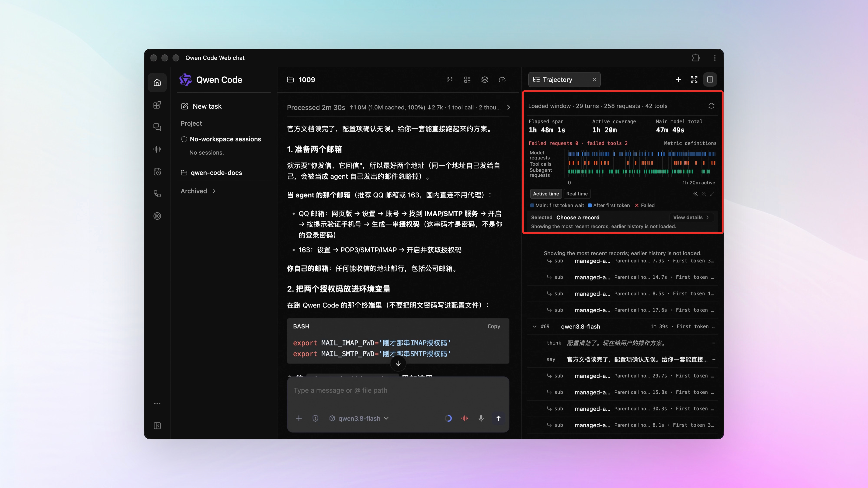868x488 pixels.
Task: Add a new panel with plus icon
Action: [678, 80]
